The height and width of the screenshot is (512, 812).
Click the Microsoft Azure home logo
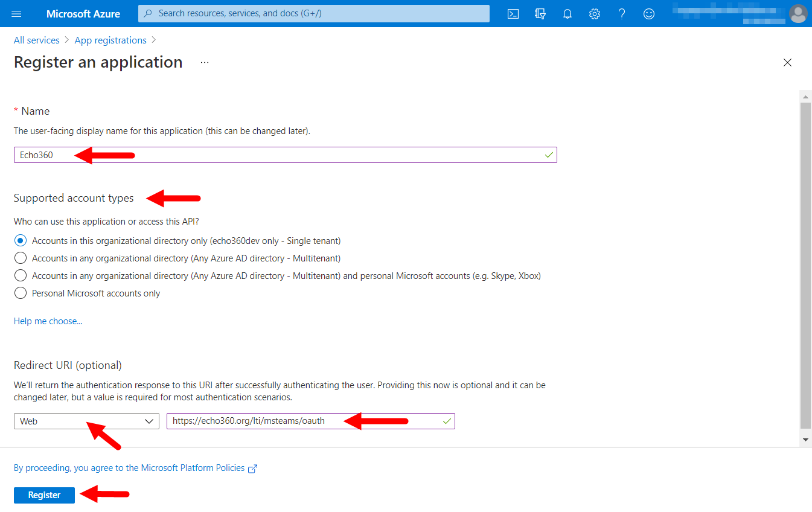[x=83, y=13]
